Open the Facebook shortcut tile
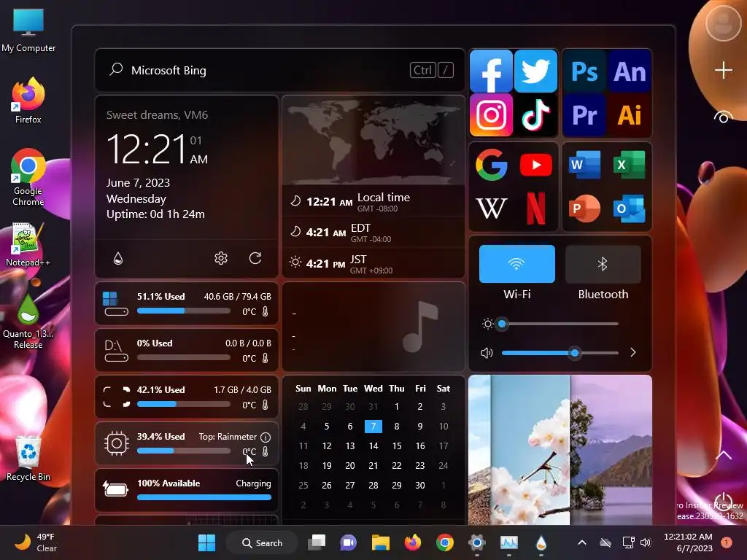The image size is (747, 560). [x=491, y=71]
